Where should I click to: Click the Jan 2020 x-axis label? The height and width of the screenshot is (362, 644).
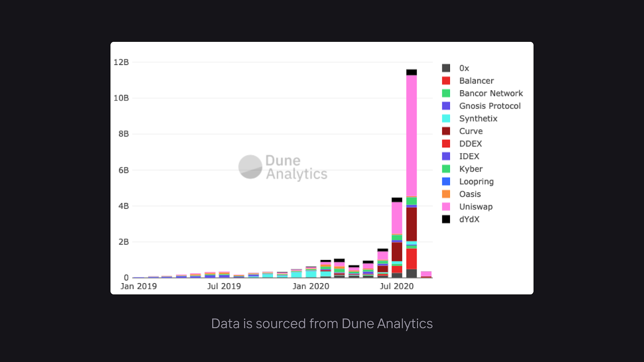pos(311,286)
